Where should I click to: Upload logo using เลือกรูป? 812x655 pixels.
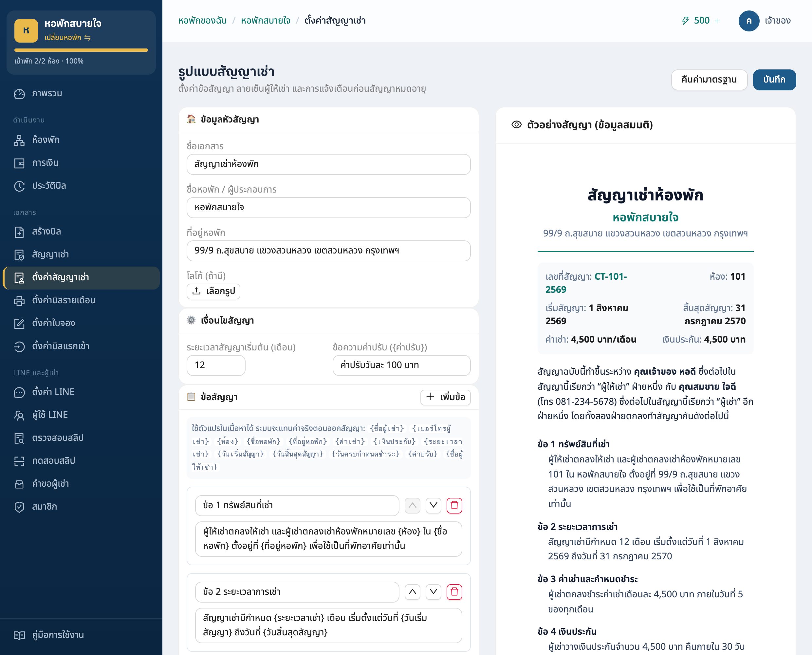point(213,291)
